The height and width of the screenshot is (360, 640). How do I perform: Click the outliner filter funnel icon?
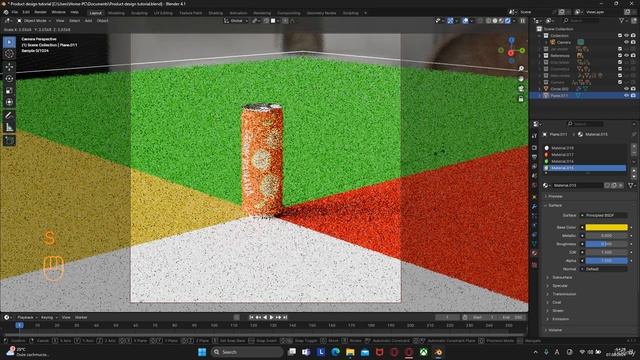pos(621,20)
